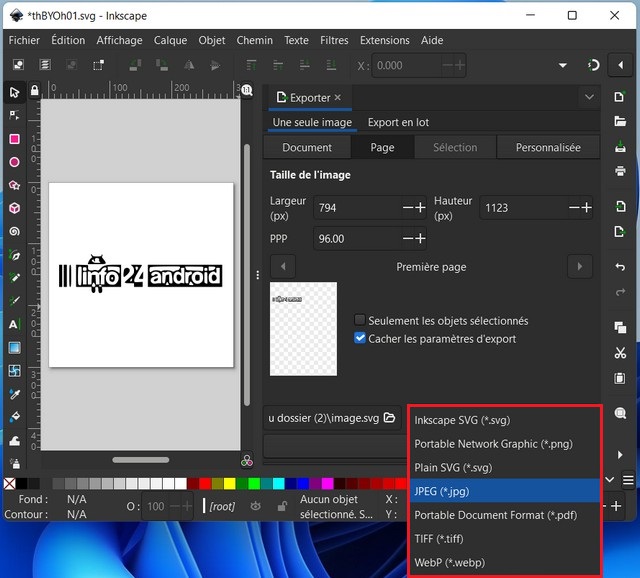The image size is (640, 578).
Task: Select the Node edit tool
Action: click(14, 115)
